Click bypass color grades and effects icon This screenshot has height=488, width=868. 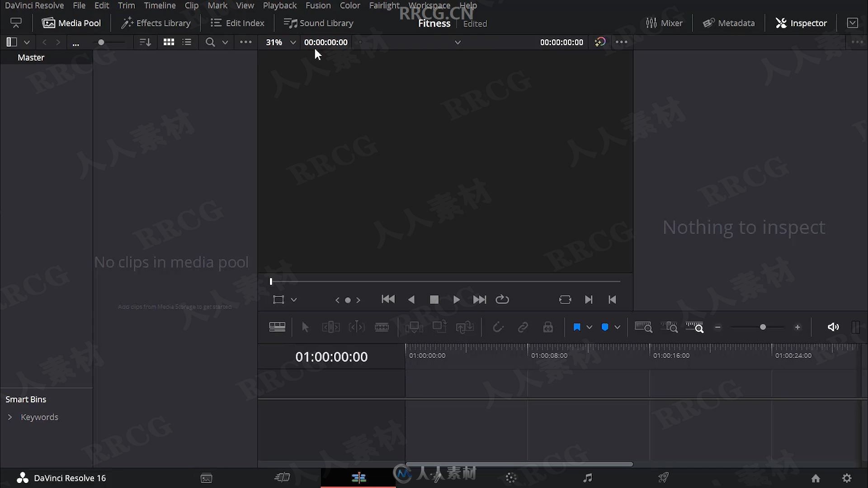point(600,42)
